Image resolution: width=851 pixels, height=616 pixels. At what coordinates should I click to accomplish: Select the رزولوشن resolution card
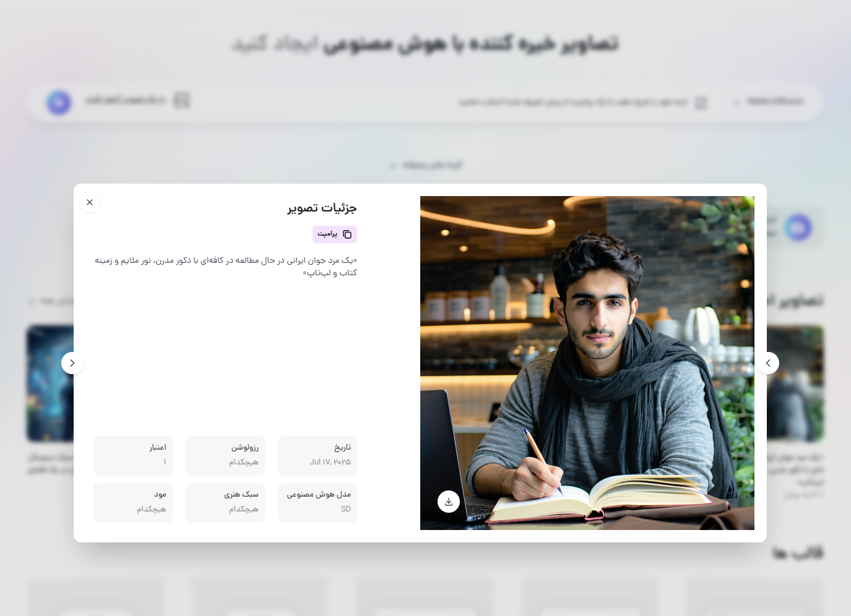point(225,456)
